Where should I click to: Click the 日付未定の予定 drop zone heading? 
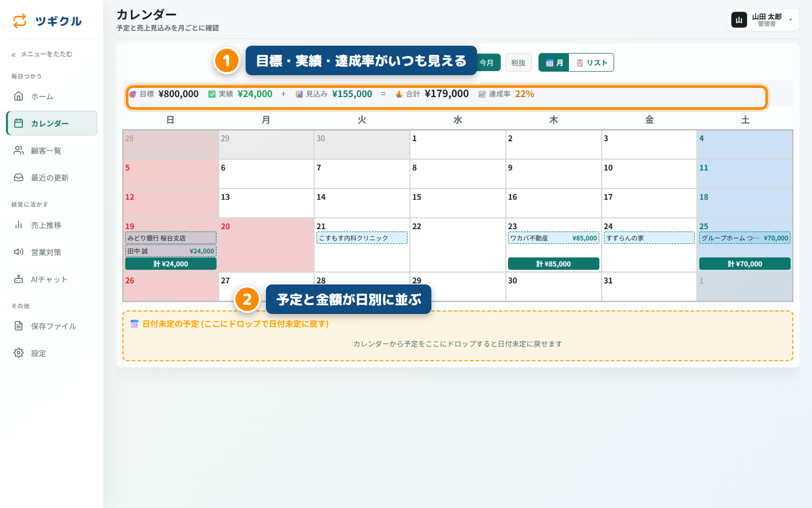tap(235, 324)
